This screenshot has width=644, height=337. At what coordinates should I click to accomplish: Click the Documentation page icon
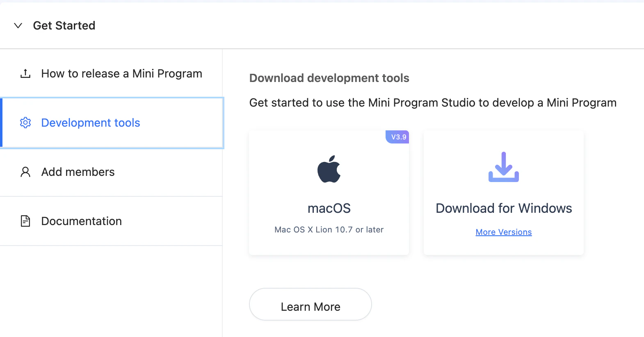[25, 221]
